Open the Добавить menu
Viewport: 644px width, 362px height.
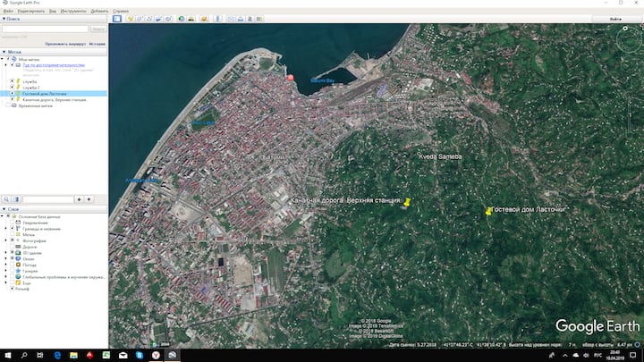point(99,10)
